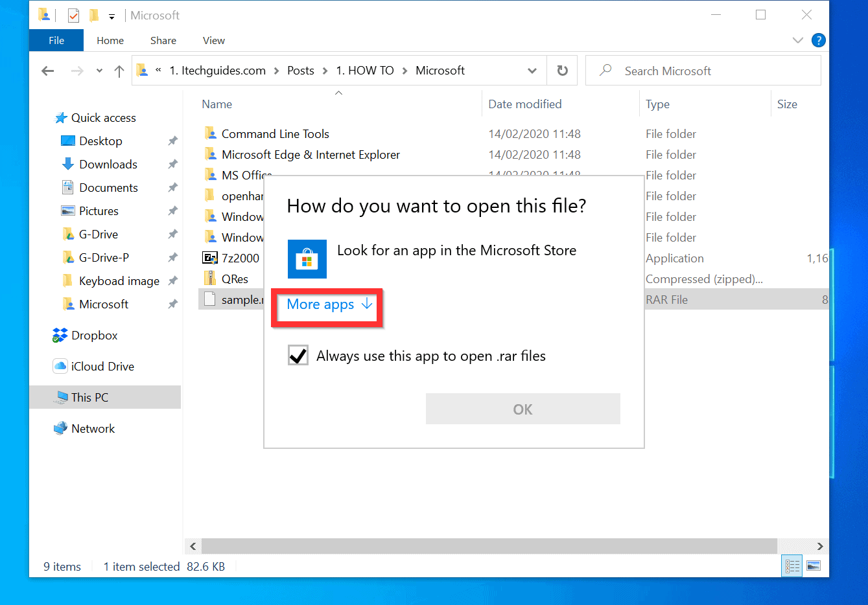Open Microsoft Store via the Store icon

coord(307,258)
